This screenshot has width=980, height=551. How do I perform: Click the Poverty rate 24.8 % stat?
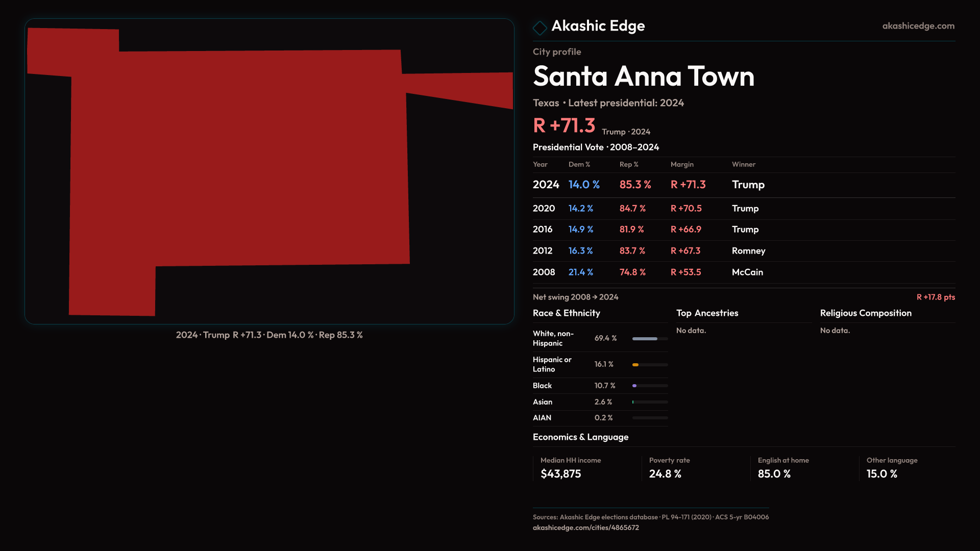[x=665, y=474]
